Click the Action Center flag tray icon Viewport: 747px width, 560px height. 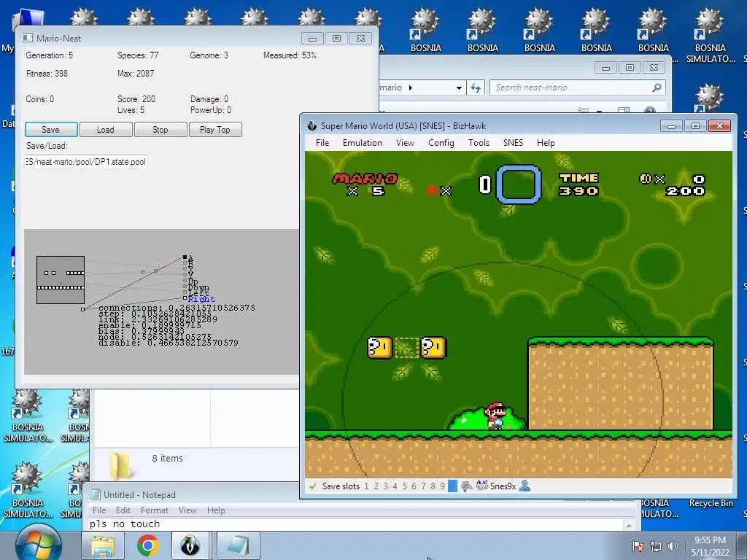[x=638, y=546]
